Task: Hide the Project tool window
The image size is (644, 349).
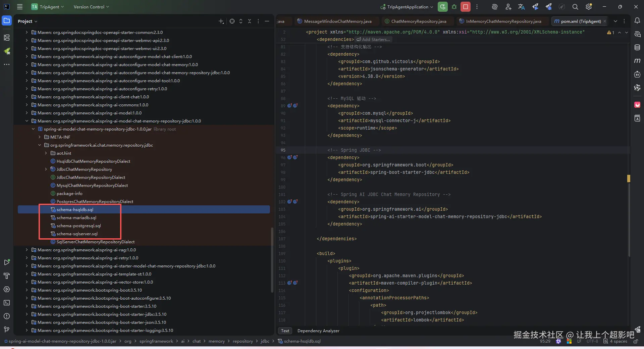Action: (267, 21)
